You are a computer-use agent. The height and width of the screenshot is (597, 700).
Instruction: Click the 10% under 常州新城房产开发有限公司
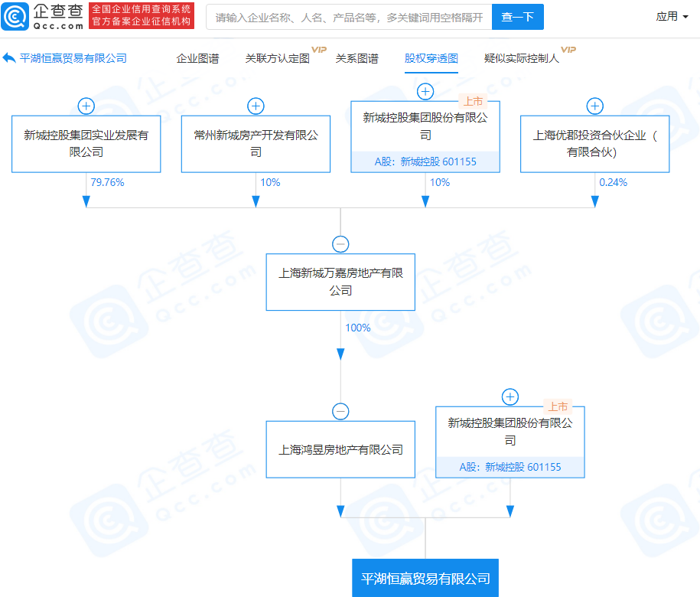[270, 182]
